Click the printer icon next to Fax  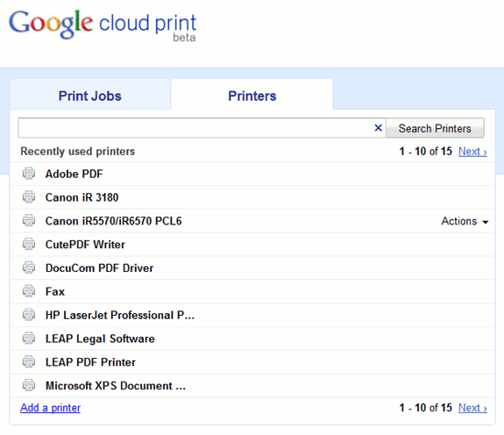pyautogui.click(x=29, y=291)
